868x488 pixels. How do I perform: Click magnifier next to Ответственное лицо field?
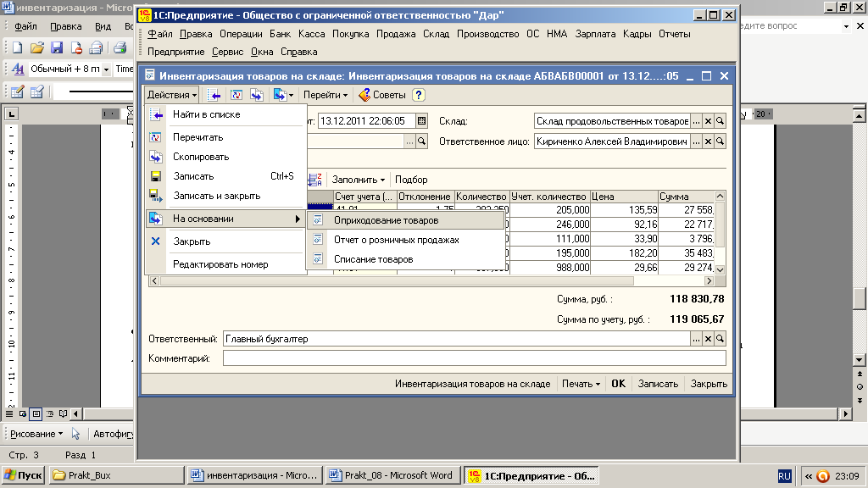pyautogui.click(x=721, y=141)
